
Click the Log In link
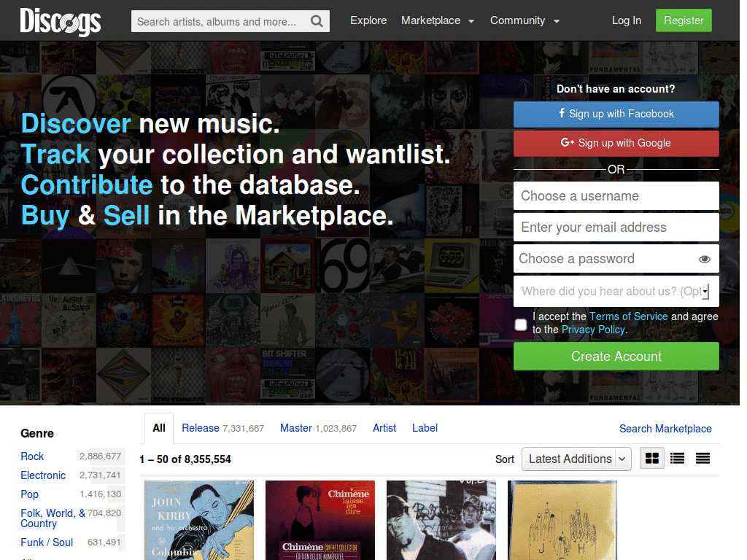click(x=627, y=20)
